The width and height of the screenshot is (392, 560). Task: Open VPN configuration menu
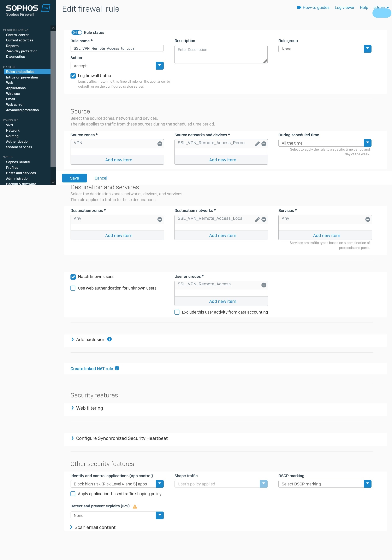9,125
